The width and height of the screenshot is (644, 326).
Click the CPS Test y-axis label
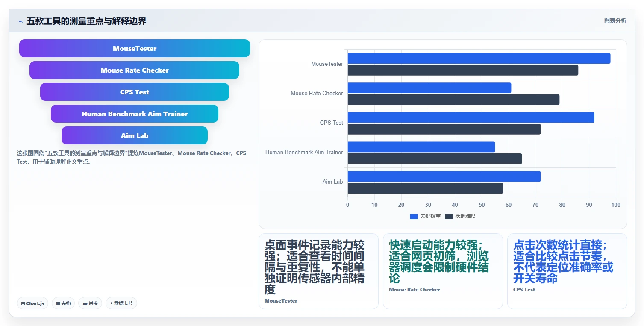[x=331, y=123]
